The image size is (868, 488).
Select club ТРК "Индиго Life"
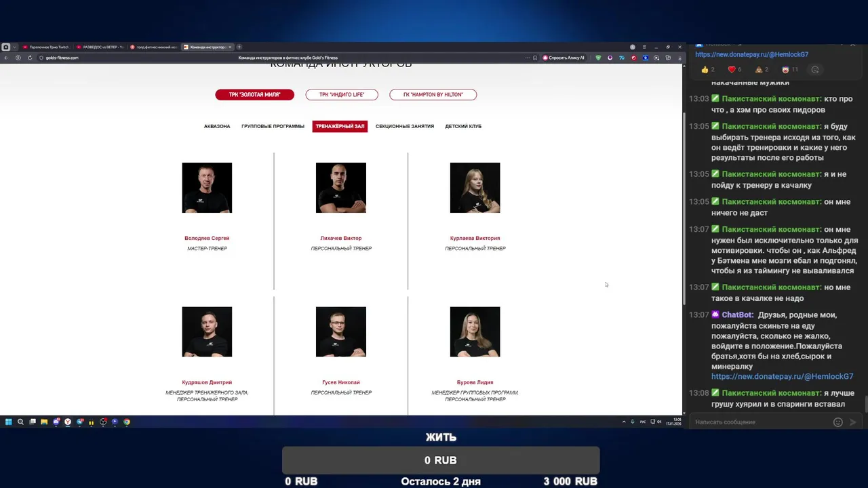point(341,95)
